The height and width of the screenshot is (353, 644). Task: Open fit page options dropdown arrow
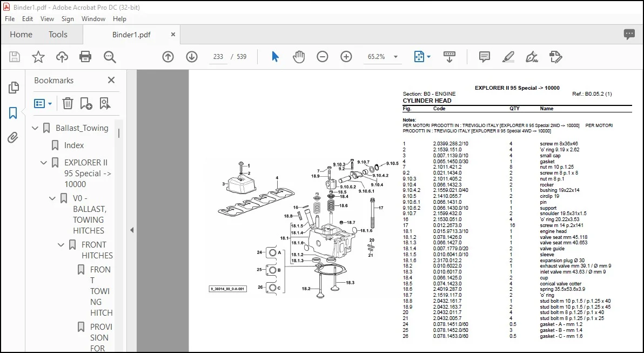[x=429, y=57]
